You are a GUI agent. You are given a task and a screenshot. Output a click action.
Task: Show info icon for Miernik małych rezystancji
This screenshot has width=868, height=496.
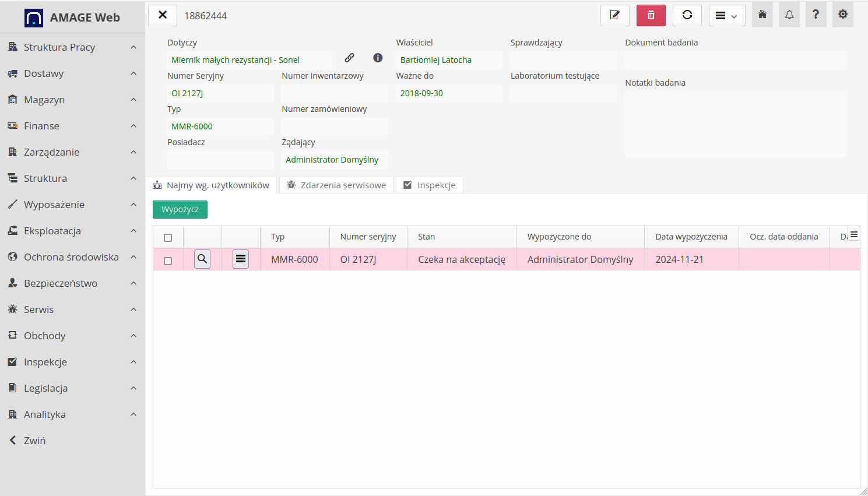[x=378, y=58]
